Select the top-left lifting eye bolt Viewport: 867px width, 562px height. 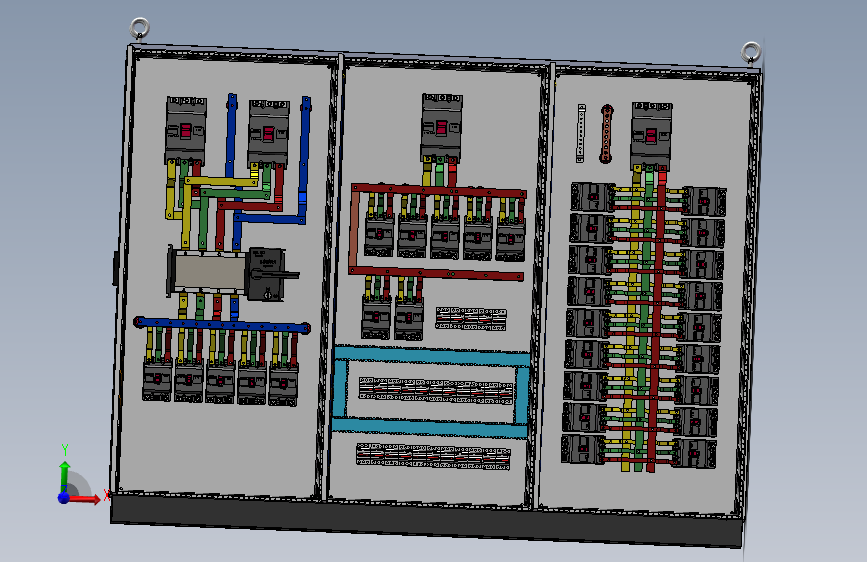[x=139, y=28]
